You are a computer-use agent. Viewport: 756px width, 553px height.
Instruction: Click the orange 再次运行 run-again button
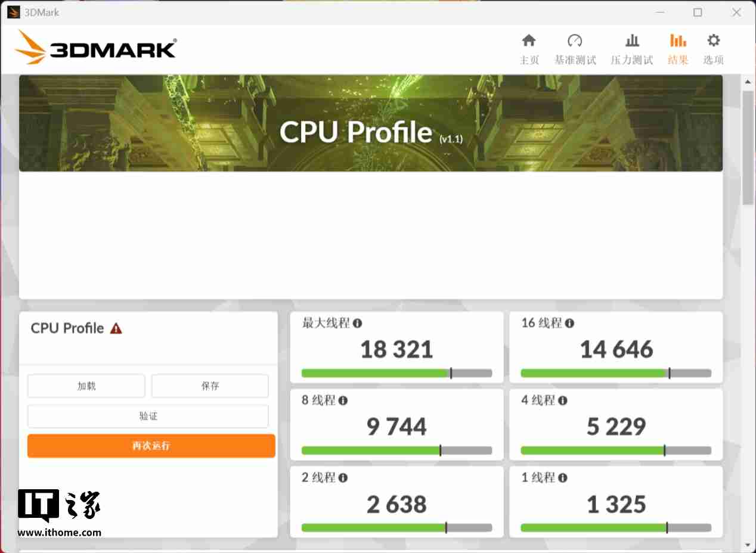(x=151, y=446)
